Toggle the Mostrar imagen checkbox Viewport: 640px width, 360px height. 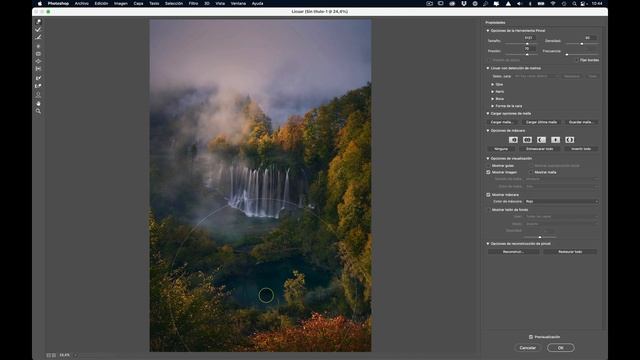(x=489, y=172)
